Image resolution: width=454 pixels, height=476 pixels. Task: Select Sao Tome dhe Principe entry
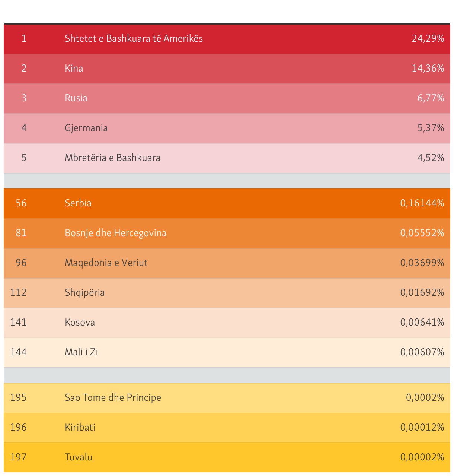click(x=113, y=397)
